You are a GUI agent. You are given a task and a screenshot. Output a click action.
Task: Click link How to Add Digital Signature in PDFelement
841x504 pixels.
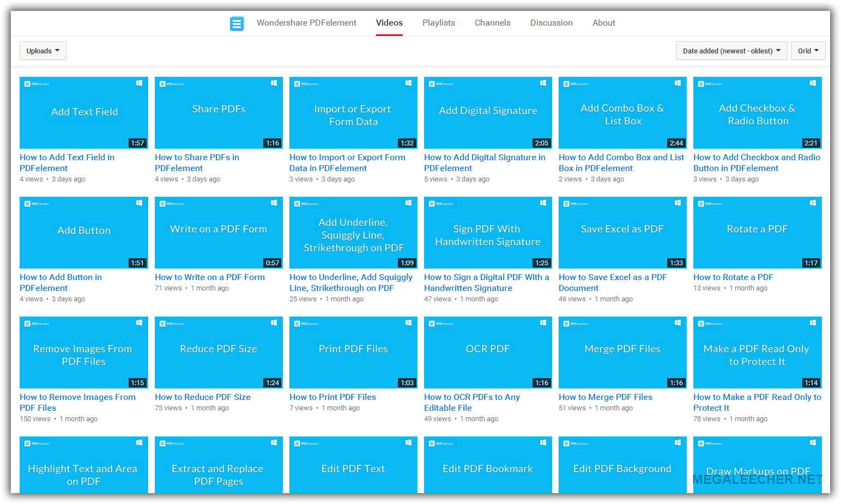485,162
